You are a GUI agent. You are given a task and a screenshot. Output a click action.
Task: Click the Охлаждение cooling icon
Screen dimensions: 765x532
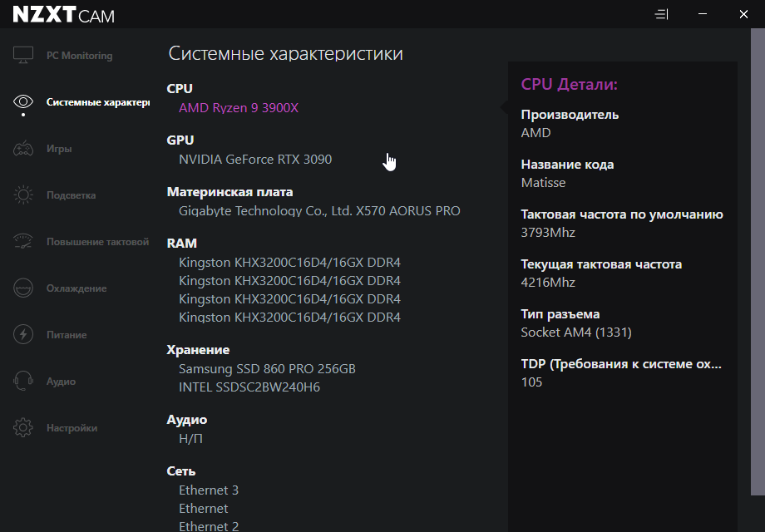click(23, 288)
